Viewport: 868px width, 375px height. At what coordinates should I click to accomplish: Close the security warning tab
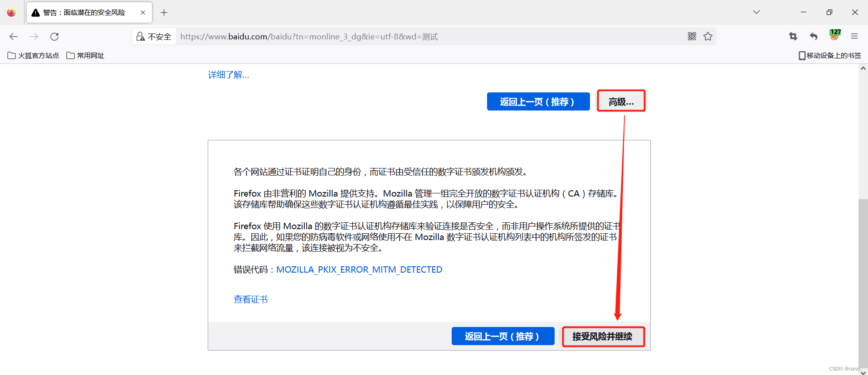pos(143,13)
